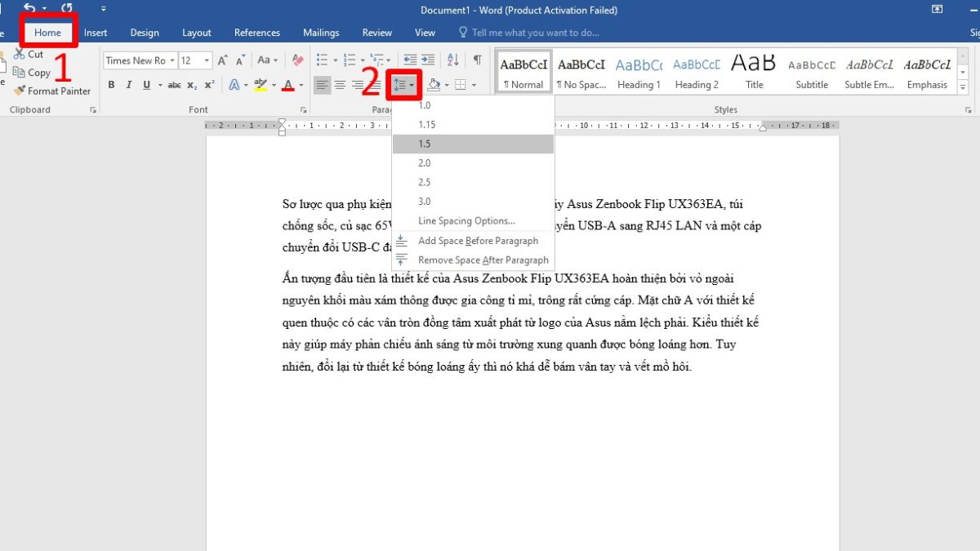Toggle italic formatting
The image size is (980, 551).
click(129, 85)
